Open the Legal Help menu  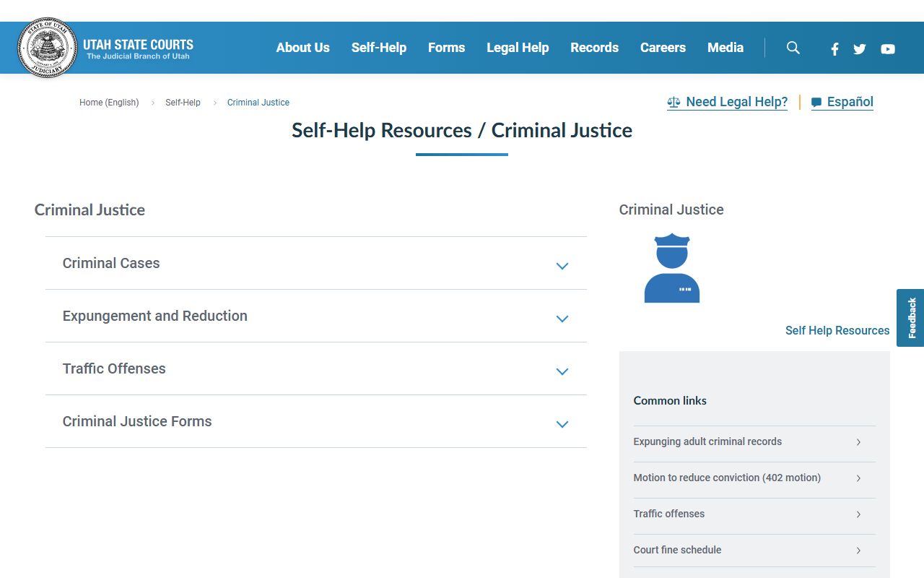click(518, 48)
